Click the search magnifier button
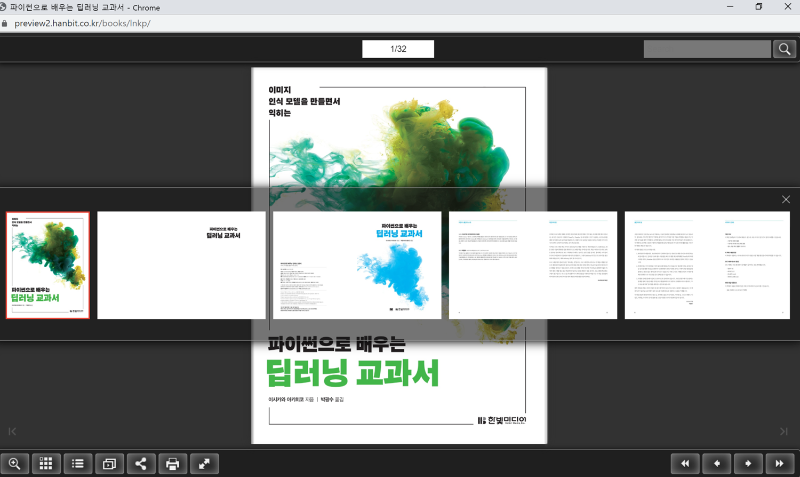 (x=784, y=49)
